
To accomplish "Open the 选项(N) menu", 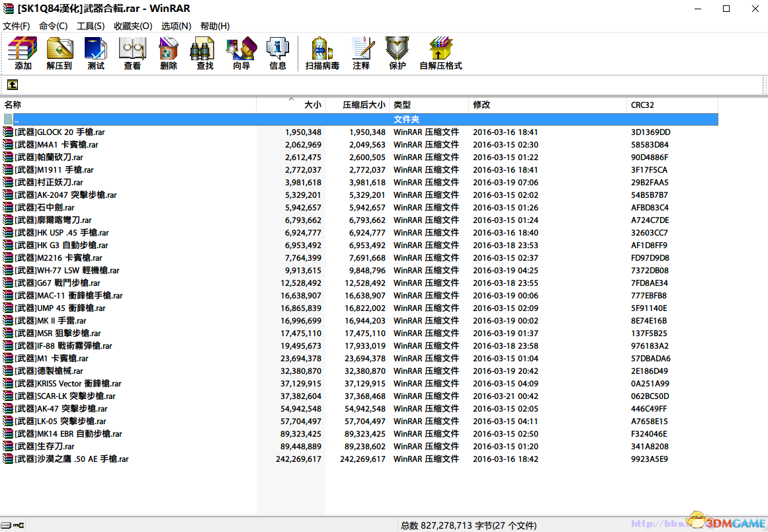I will (177, 26).
